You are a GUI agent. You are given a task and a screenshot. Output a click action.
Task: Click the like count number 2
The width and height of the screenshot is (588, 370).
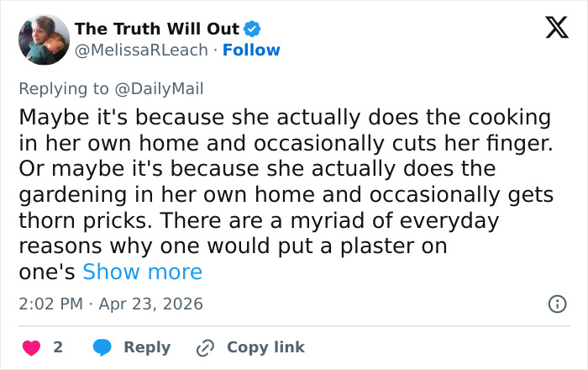pos(58,347)
